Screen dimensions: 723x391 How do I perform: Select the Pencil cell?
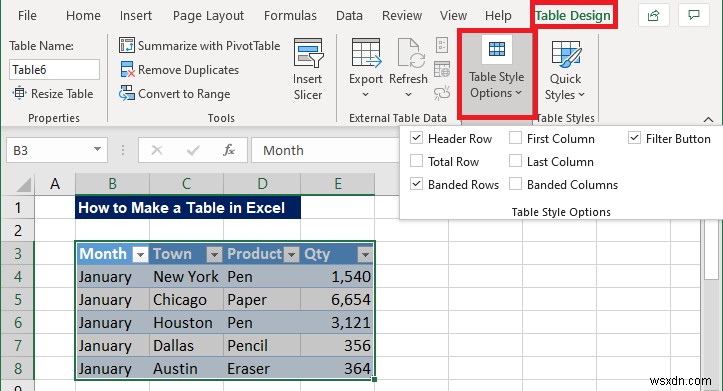(x=262, y=345)
